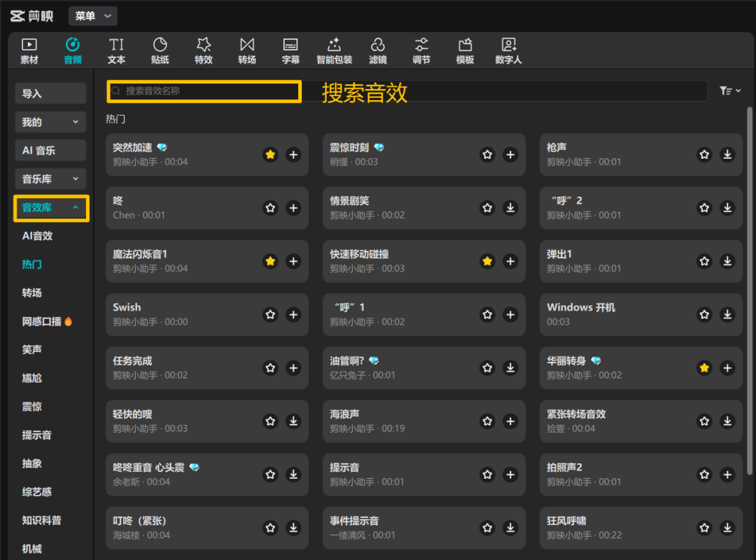Download the 油管啊? sound effect

pyautogui.click(x=510, y=368)
